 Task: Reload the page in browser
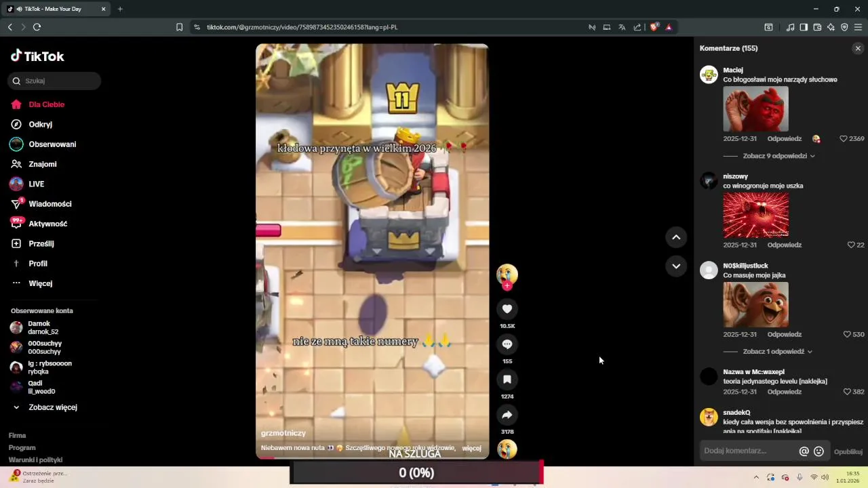(x=37, y=27)
